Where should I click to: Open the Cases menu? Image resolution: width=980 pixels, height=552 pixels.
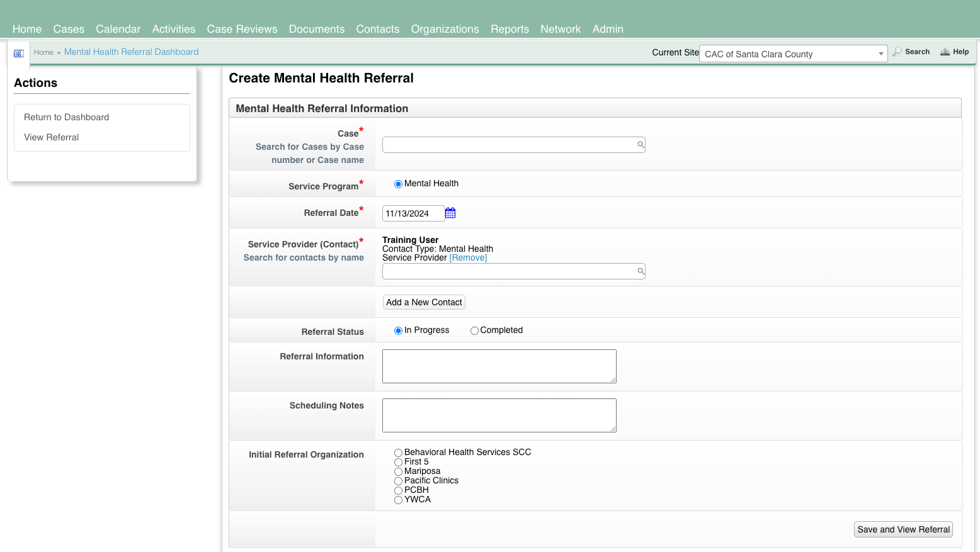tap(69, 29)
